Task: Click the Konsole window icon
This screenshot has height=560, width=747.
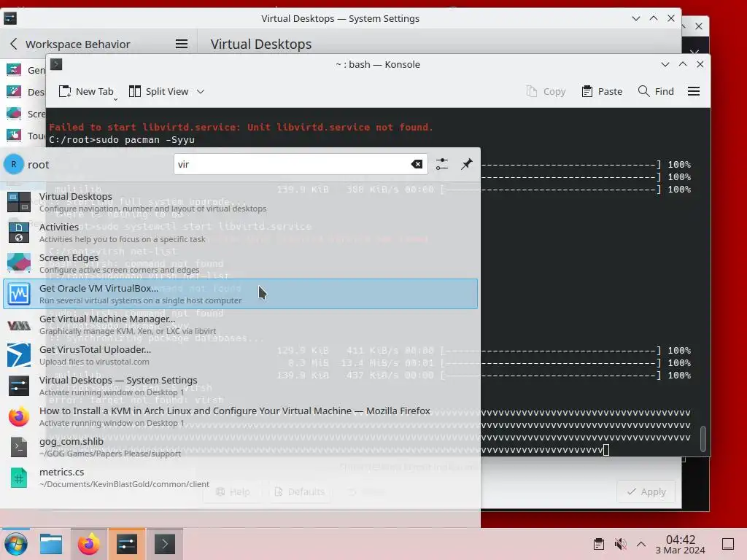Action: [x=56, y=64]
